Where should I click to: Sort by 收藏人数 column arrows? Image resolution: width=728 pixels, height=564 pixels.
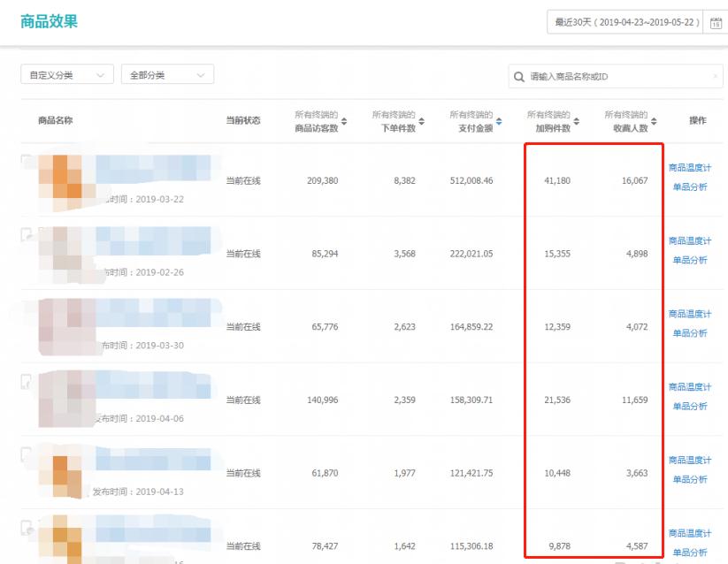coord(654,121)
